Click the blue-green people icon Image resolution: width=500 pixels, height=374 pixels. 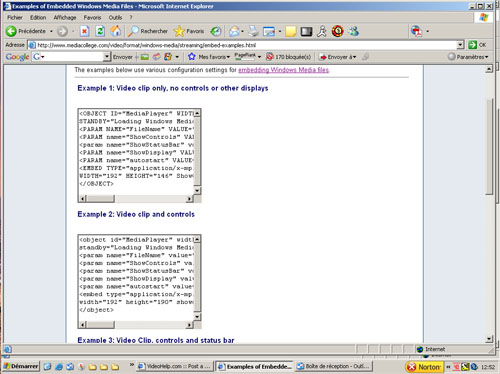point(354,31)
